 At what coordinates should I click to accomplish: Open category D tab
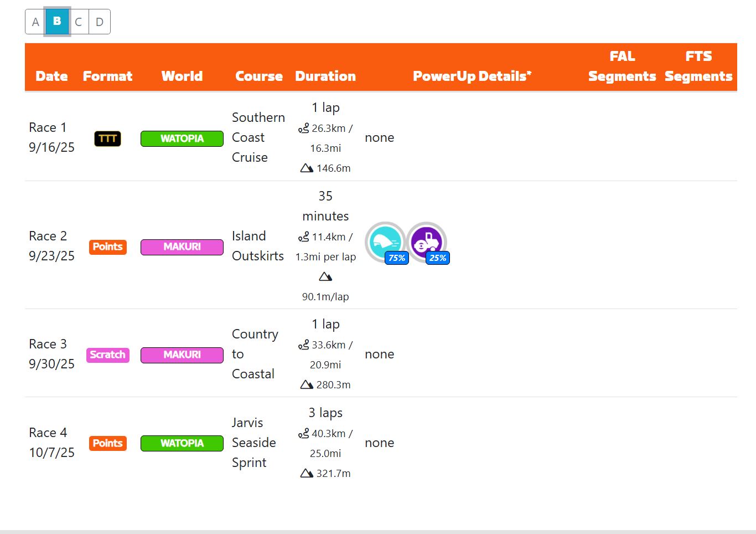pos(100,22)
